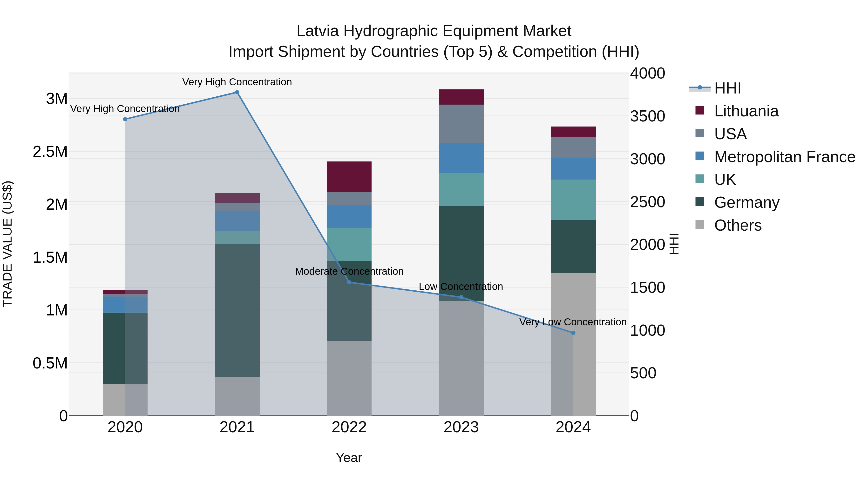
Task: Toggle the Germany legend entry
Action: click(x=738, y=202)
